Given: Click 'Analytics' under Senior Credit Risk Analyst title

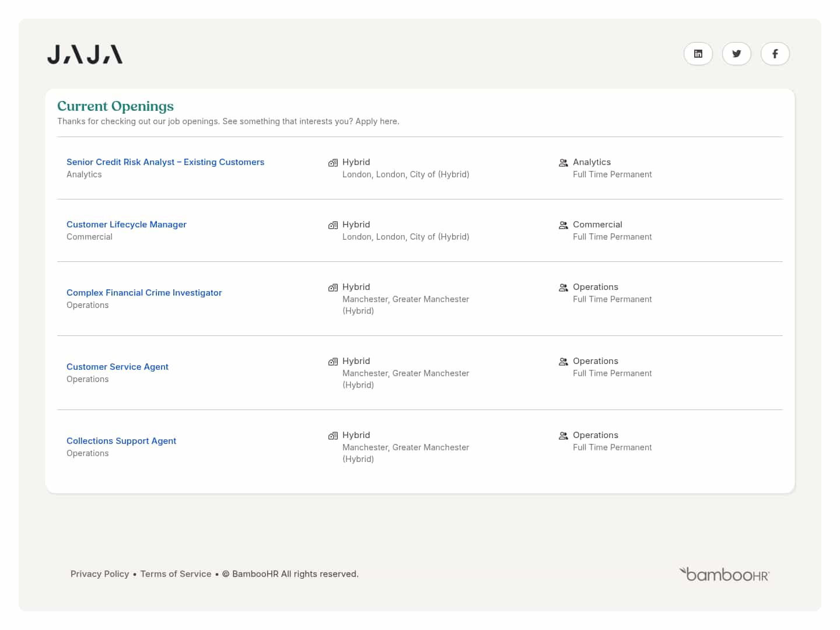Looking at the screenshot, I should click(84, 174).
